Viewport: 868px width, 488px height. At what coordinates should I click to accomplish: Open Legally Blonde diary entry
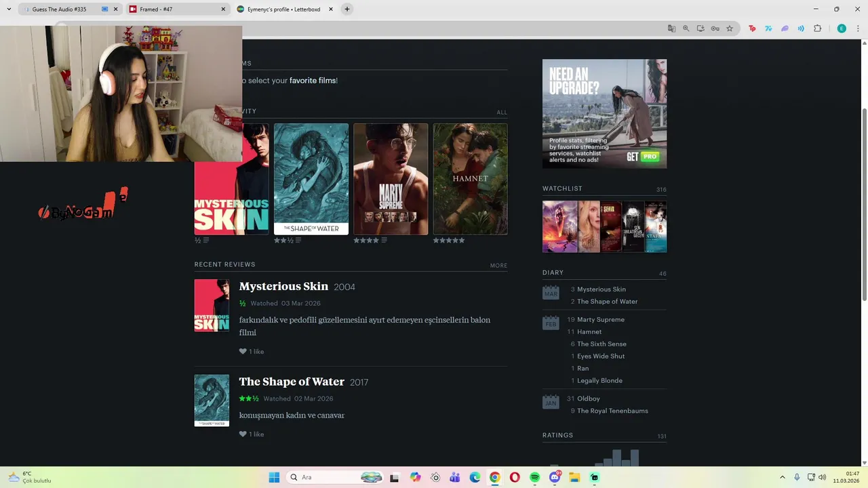pos(599,380)
